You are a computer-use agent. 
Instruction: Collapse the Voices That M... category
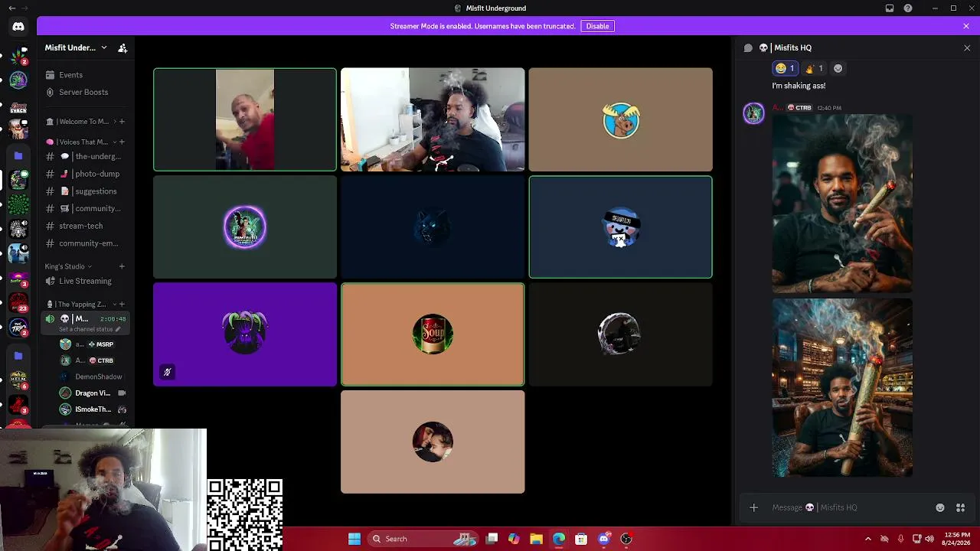pos(82,142)
